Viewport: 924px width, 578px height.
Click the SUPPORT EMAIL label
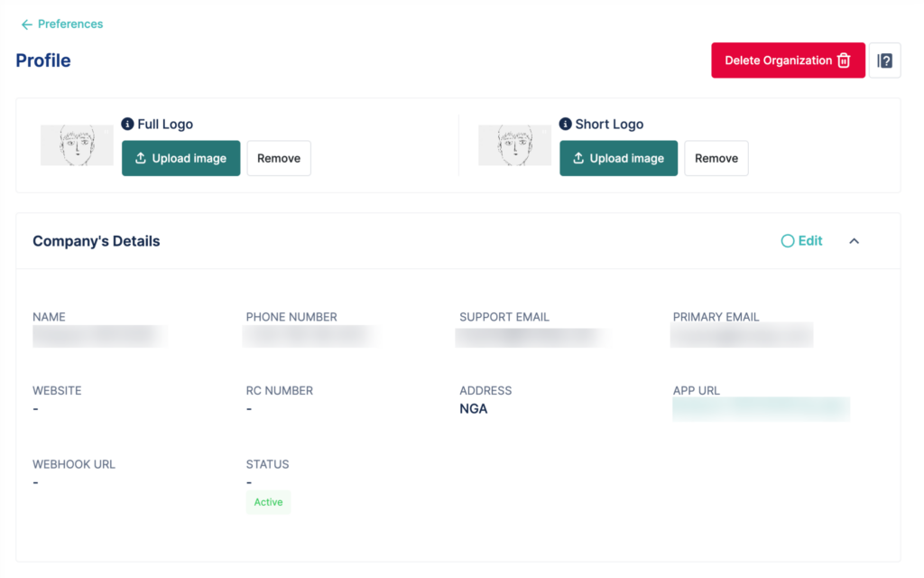click(x=504, y=317)
